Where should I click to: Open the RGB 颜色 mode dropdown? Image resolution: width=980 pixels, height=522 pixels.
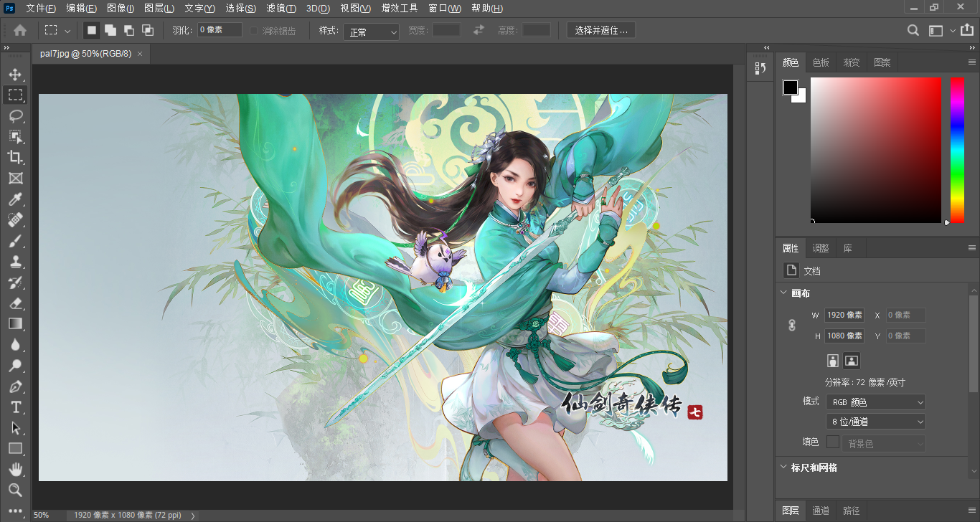[x=875, y=402]
